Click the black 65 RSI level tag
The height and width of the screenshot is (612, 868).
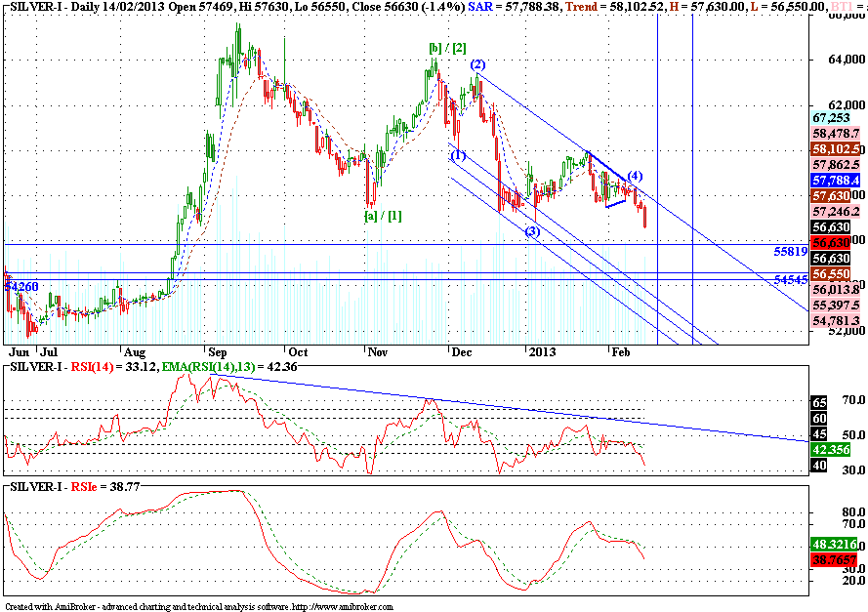pos(819,402)
